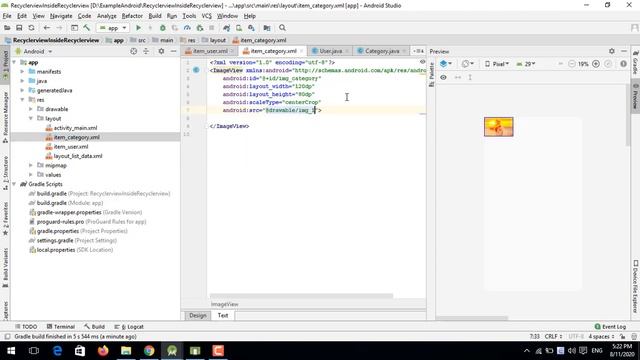
Task: Click the Windows Start button
Action: point(11,351)
